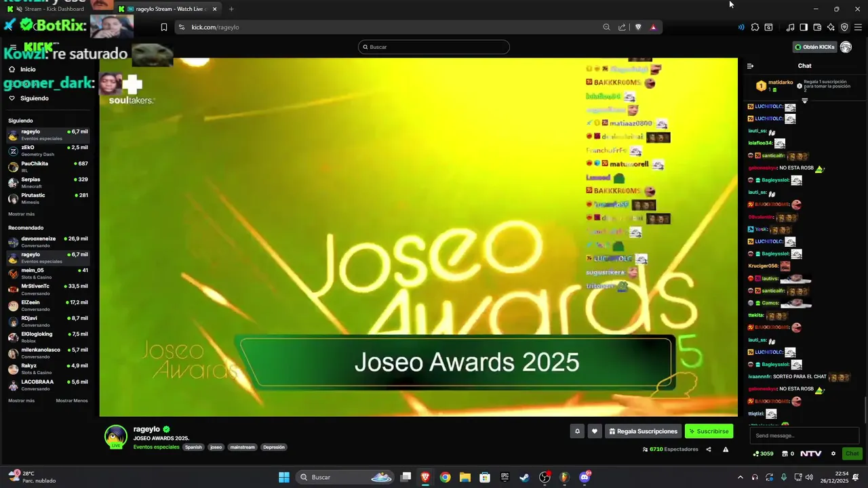Image resolution: width=868 pixels, height=488 pixels.
Task: Expand following list with Mostrar más
Action: pos(21,214)
